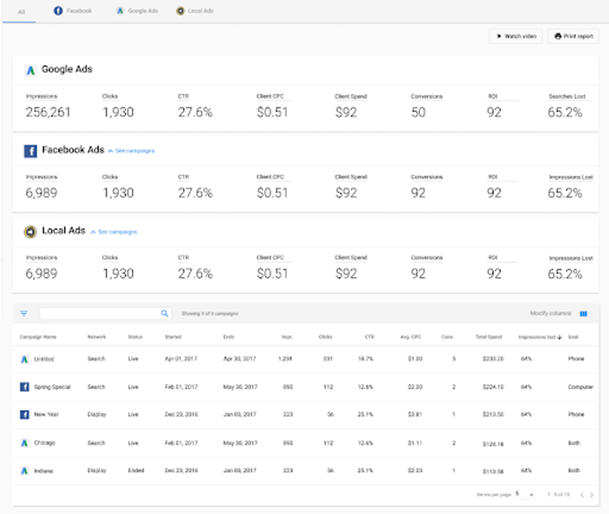Viewport: 609px width, 514px height.
Task: Click the Watch video button
Action: pos(514,36)
